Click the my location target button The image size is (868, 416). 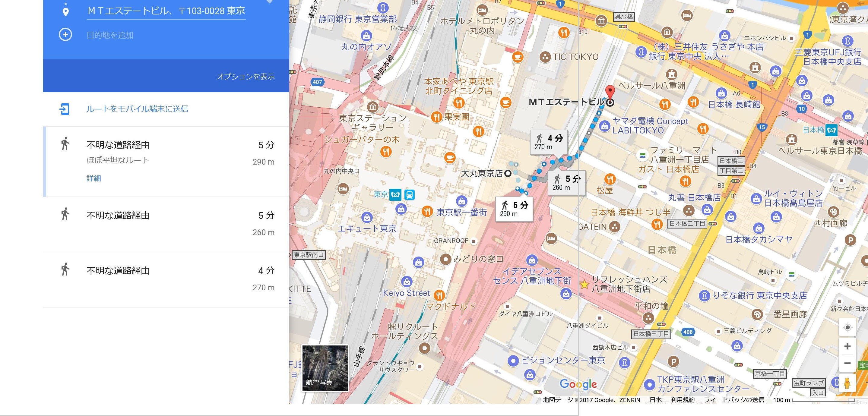(x=847, y=327)
